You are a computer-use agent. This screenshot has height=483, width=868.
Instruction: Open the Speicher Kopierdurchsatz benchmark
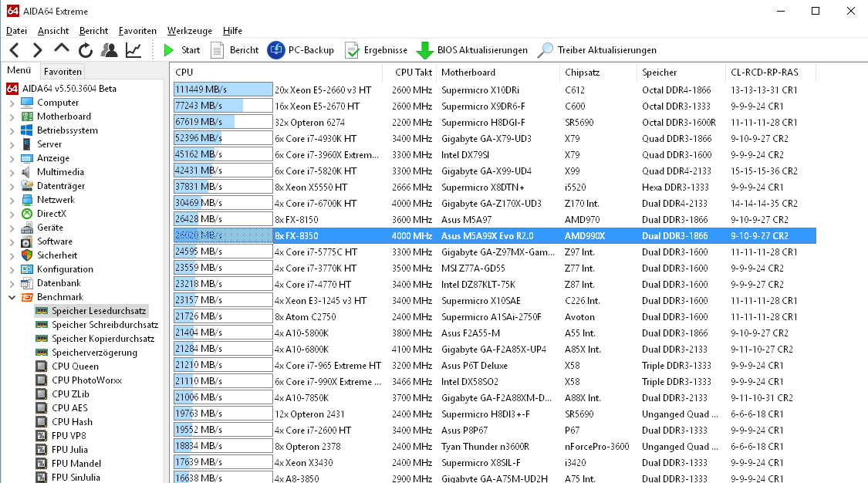pyautogui.click(x=95, y=339)
